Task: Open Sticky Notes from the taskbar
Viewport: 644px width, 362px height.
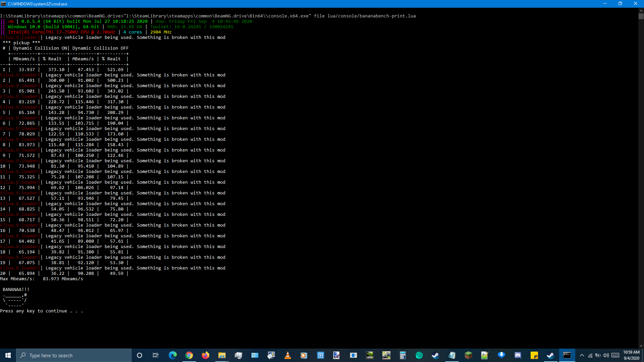Action: click(534, 355)
